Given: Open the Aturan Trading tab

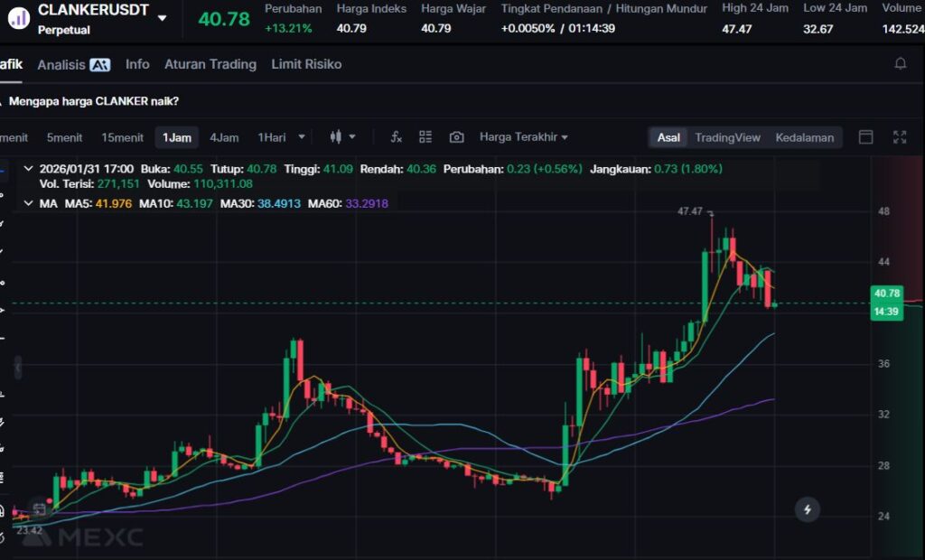Looking at the screenshot, I should pos(210,64).
